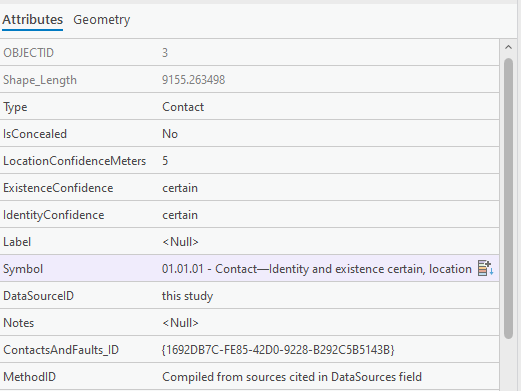Edit LocationConfidenceMeters value 5

click(x=165, y=161)
